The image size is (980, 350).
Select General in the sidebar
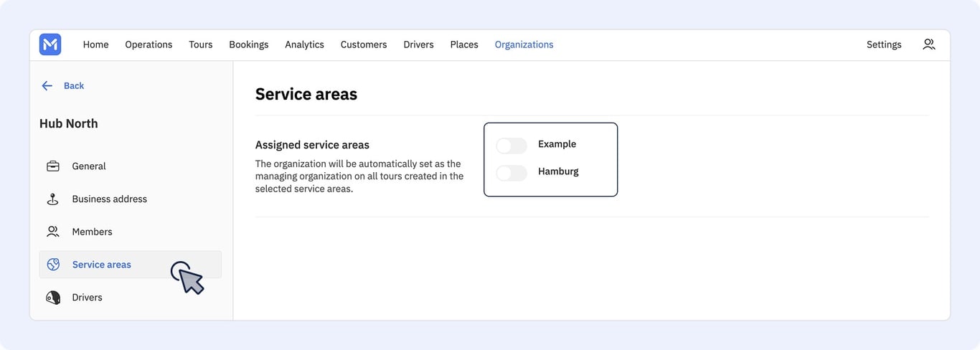(x=130, y=166)
